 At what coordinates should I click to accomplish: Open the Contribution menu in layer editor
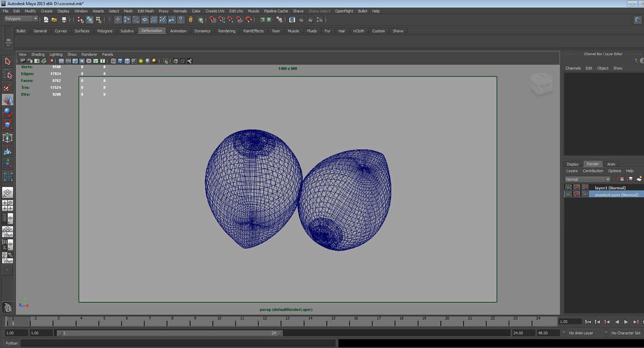(x=593, y=171)
